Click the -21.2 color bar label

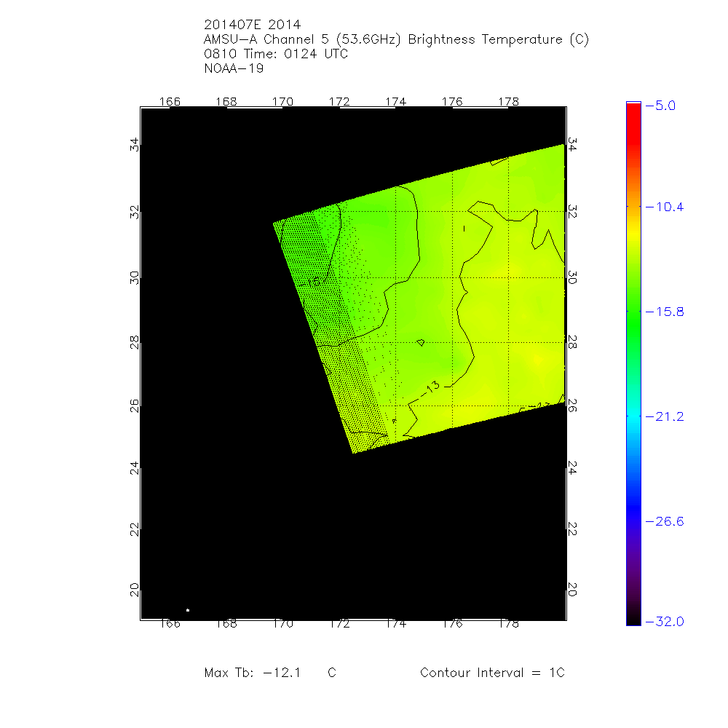(x=663, y=416)
